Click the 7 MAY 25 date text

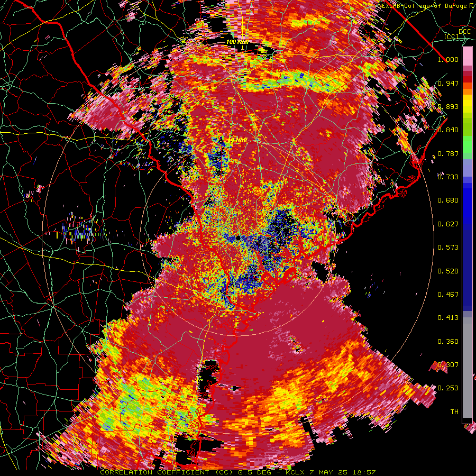[x=329, y=472]
